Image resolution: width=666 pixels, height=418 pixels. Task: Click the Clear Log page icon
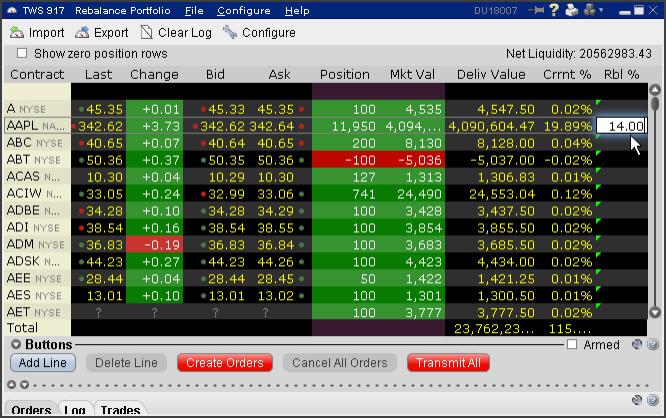pyautogui.click(x=147, y=32)
